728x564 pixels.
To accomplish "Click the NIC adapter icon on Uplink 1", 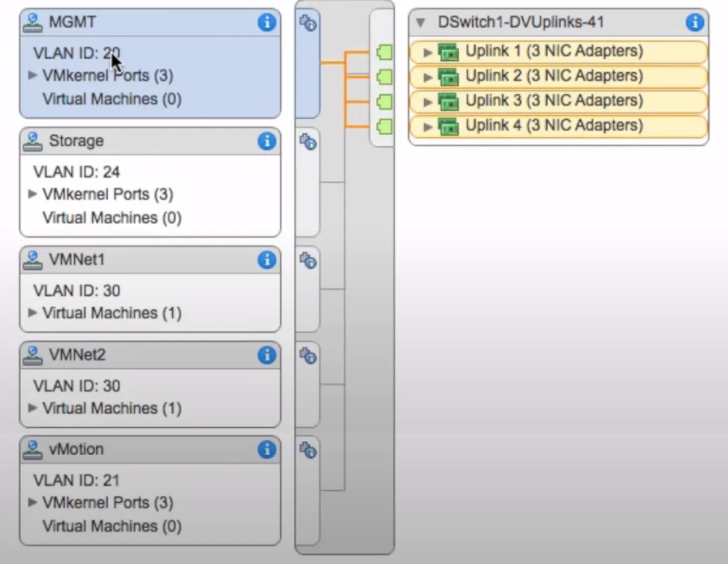I will click(x=449, y=52).
